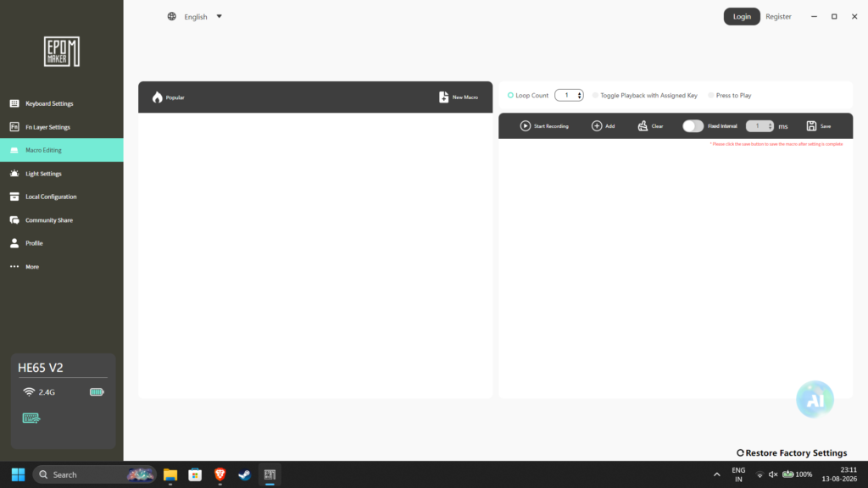Click the HE65 V2 device name

(x=41, y=368)
